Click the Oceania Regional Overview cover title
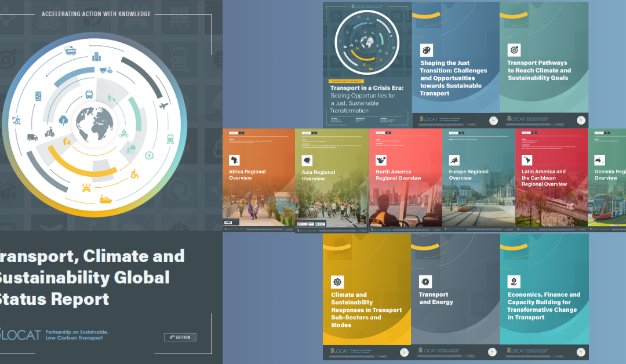The image size is (626, 364). pyautogui.click(x=610, y=175)
